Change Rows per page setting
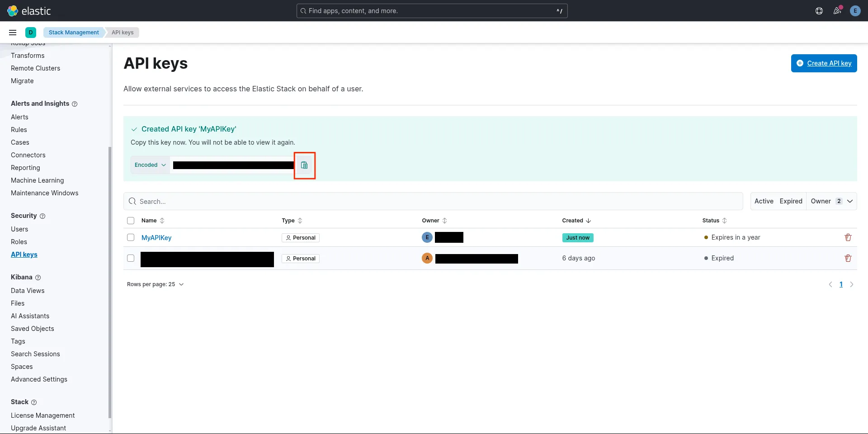Screen dimensions: 868x434 pyautogui.click(x=155, y=285)
